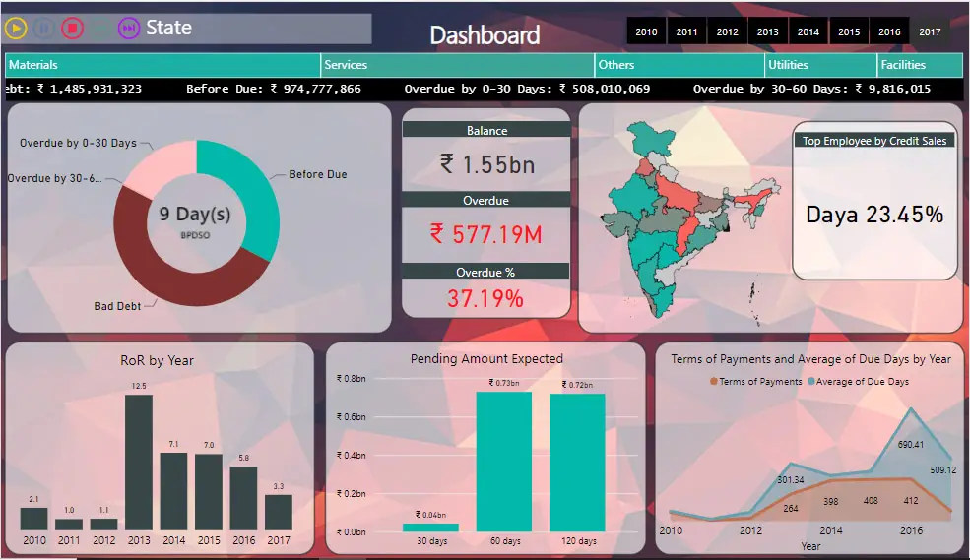Viewport: 970px width, 560px height.
Task: Click the Terms of Payments legend marker
Action: pyautogui.click(x=713, y=382)
